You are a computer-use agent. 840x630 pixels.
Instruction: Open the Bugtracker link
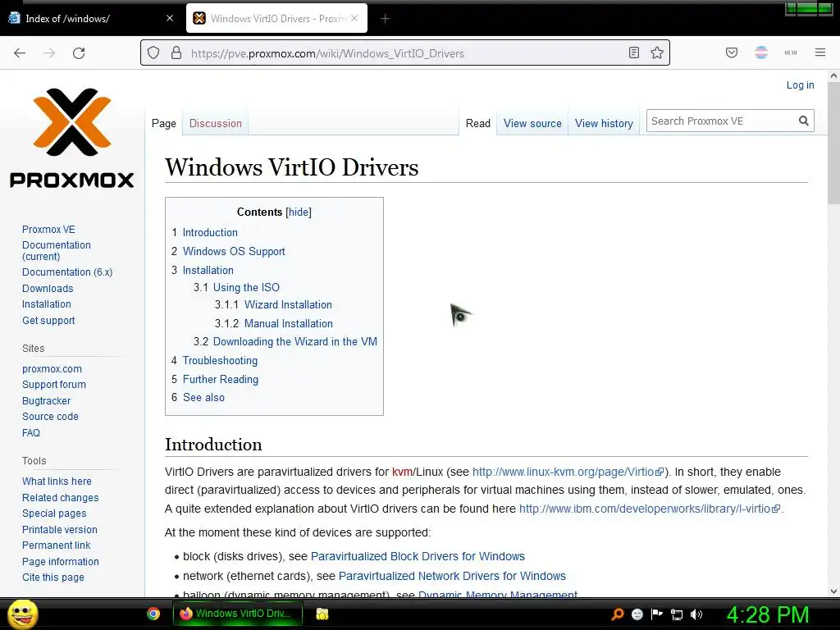coord(46,400)
